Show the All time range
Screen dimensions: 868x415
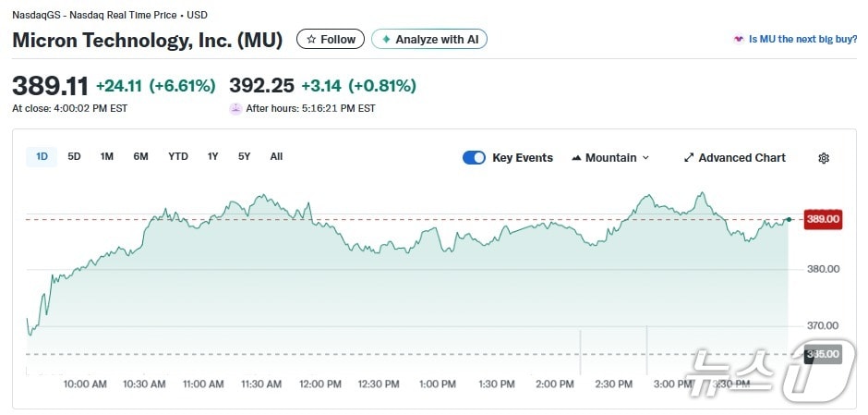[x=276, y=157]
